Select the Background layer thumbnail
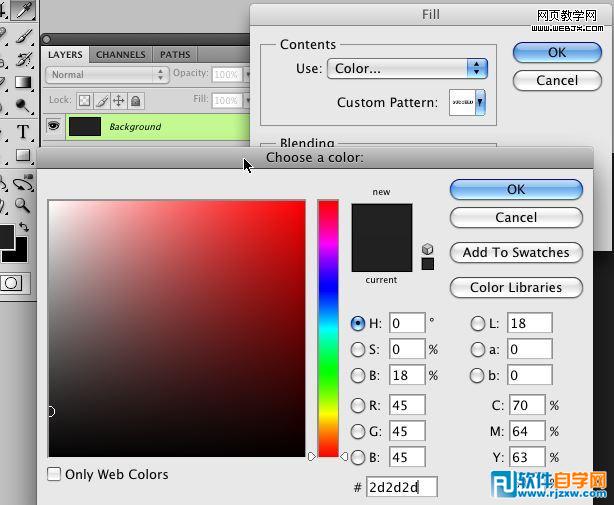This screenshot has height=505, width=614. pos(85,126)
